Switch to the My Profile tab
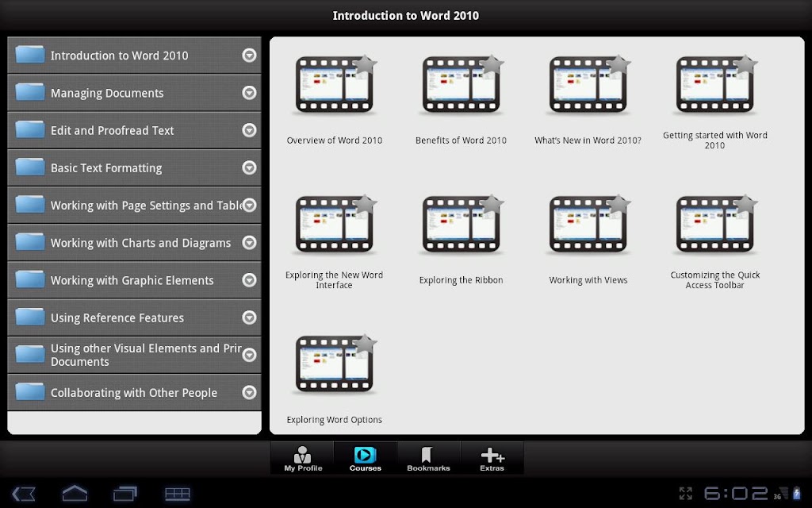Screen dimensions: 812x508 (303, 458)
